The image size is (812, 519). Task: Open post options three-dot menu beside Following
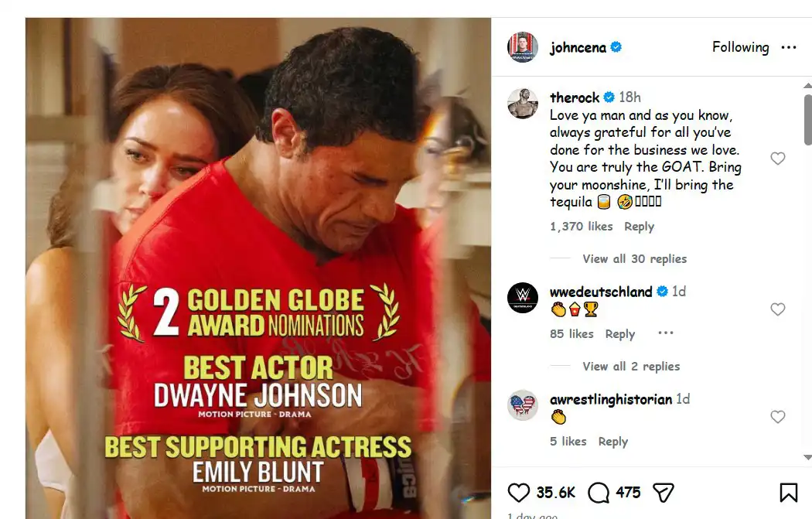tap(788, 48)
